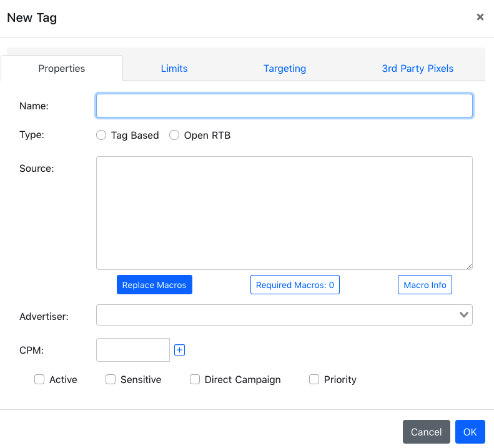The image size is (494, 448).
Task: Toggle the Priority checkbox
Action: coord(314,379)
